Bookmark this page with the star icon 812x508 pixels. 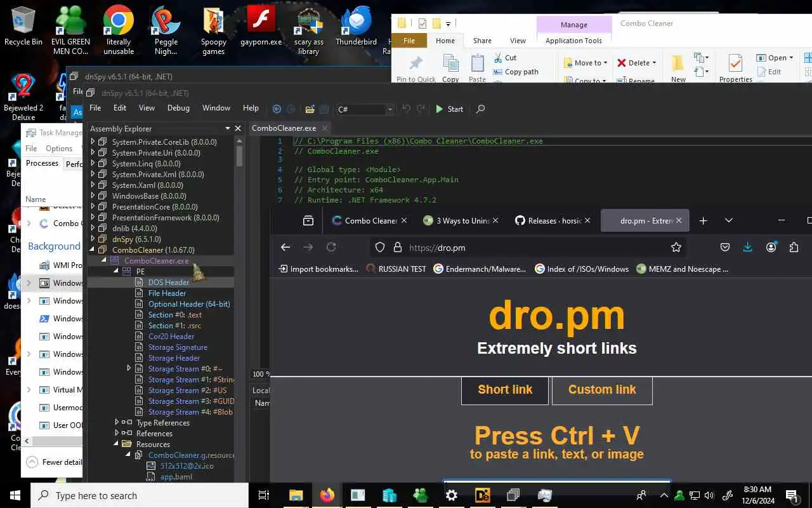(676, 248)
